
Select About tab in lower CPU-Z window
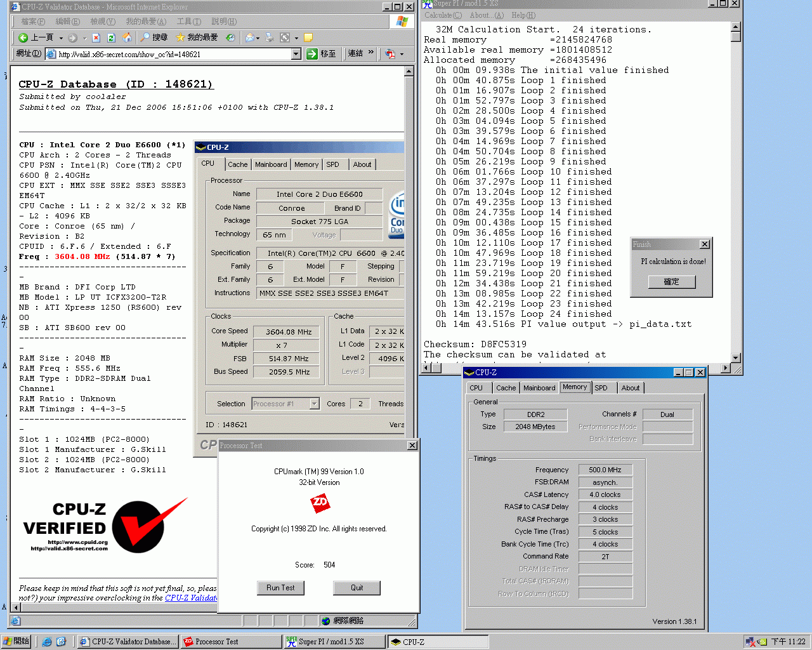click(x=631, y=388)
